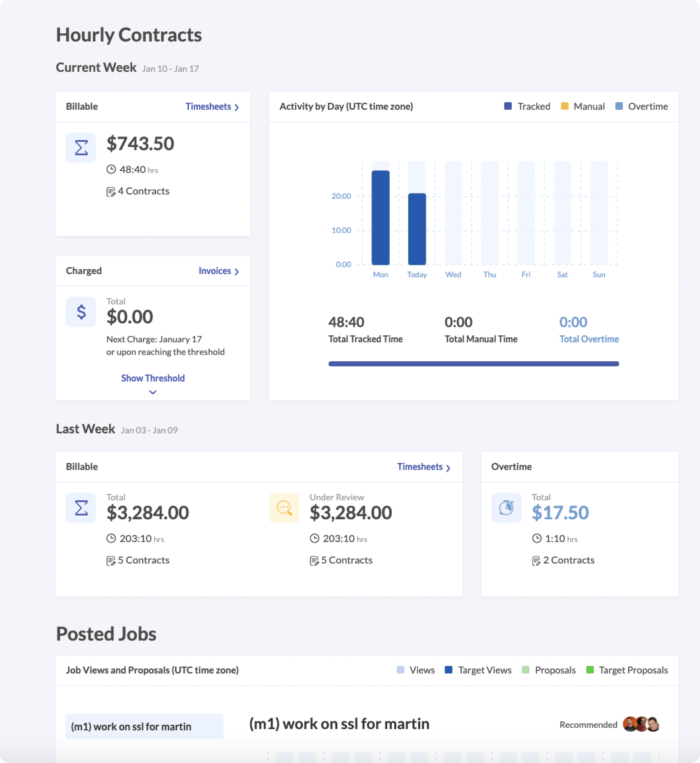Click the clock icon beside 1:10 hrs

(537, 538)
